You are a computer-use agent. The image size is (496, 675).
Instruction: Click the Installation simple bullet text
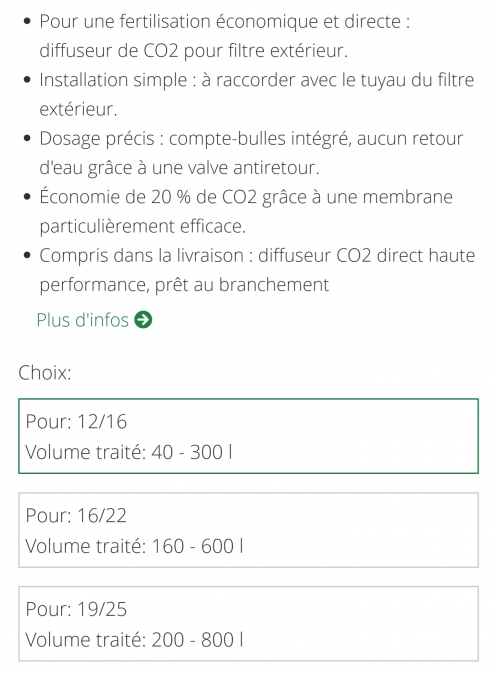point(257,94)
